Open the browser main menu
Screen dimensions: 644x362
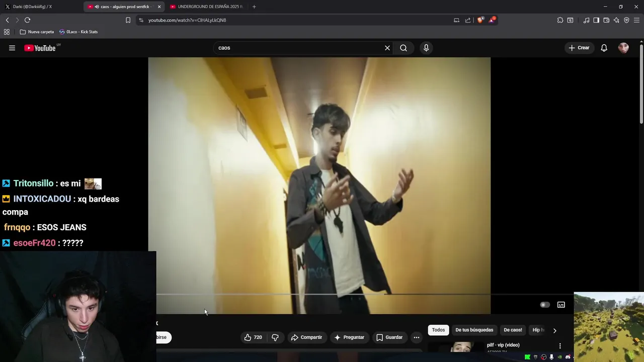point(636,20)
